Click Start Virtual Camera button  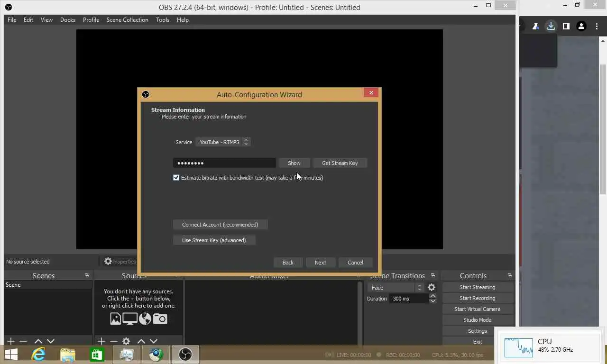coord(477,309)
